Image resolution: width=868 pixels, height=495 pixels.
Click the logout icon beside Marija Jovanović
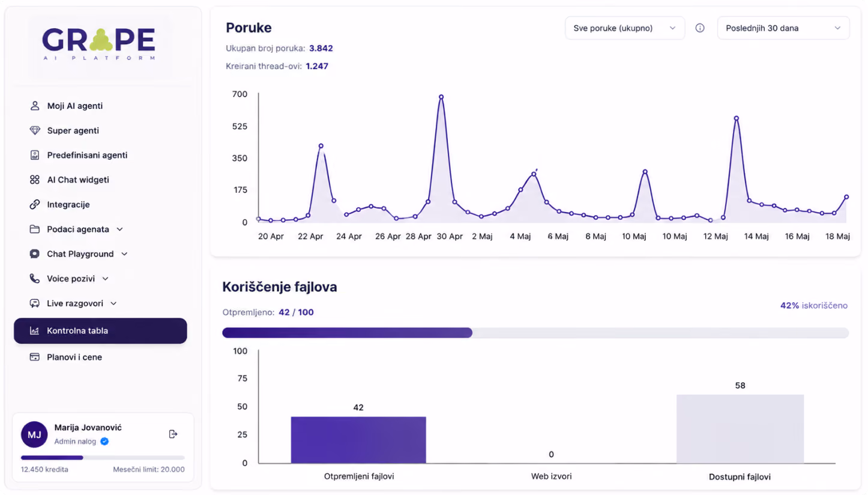tap(173, 434)
